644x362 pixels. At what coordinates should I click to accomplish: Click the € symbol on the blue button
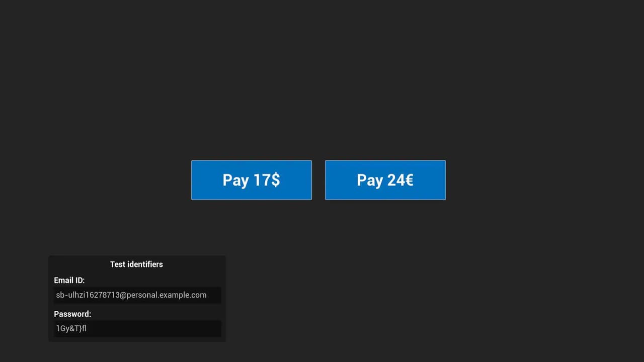tap(409, 180)
